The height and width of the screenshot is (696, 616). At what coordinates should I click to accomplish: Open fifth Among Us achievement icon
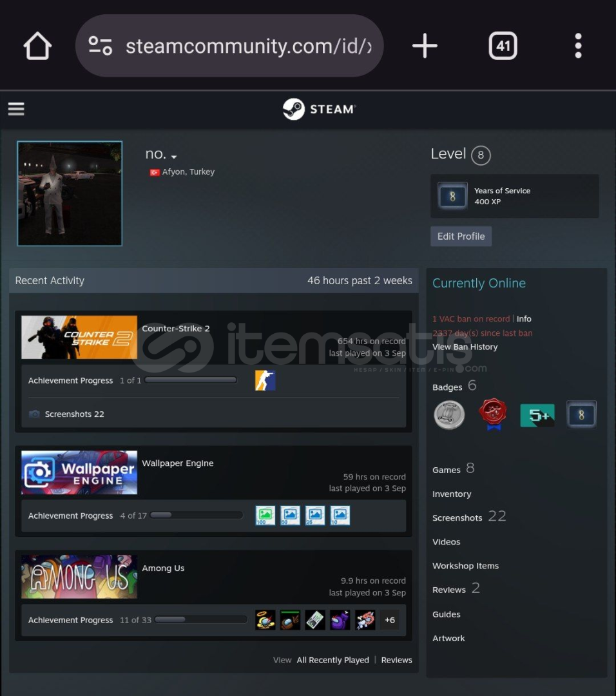[365, 620]
